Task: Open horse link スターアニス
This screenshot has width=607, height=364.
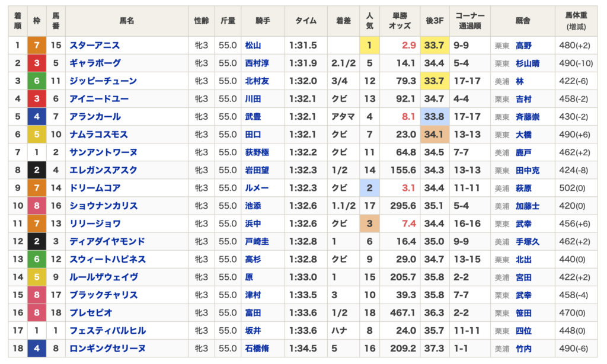Action: point(95,45)
